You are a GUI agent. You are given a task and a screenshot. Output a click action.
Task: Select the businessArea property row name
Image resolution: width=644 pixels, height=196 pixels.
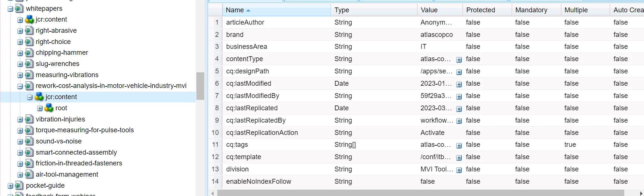click(x=247, y=47)
